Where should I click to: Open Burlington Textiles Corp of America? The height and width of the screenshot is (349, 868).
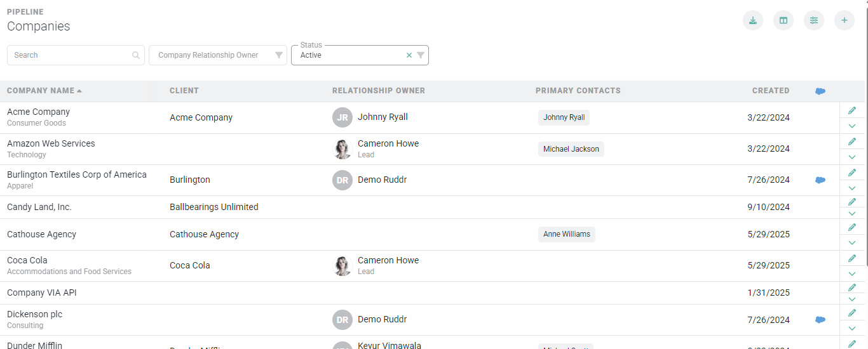77,174
